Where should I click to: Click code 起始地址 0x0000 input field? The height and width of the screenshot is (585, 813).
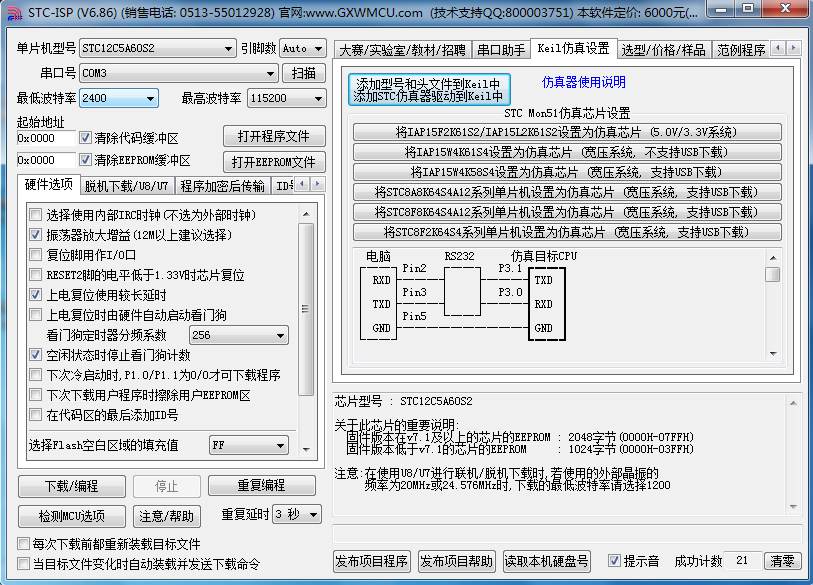46,138
